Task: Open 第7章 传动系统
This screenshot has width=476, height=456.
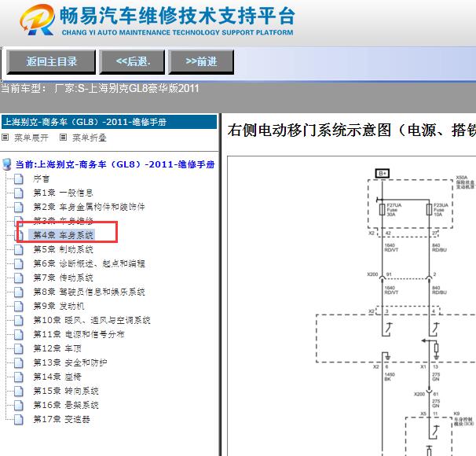Action: (x=63, y=278)
